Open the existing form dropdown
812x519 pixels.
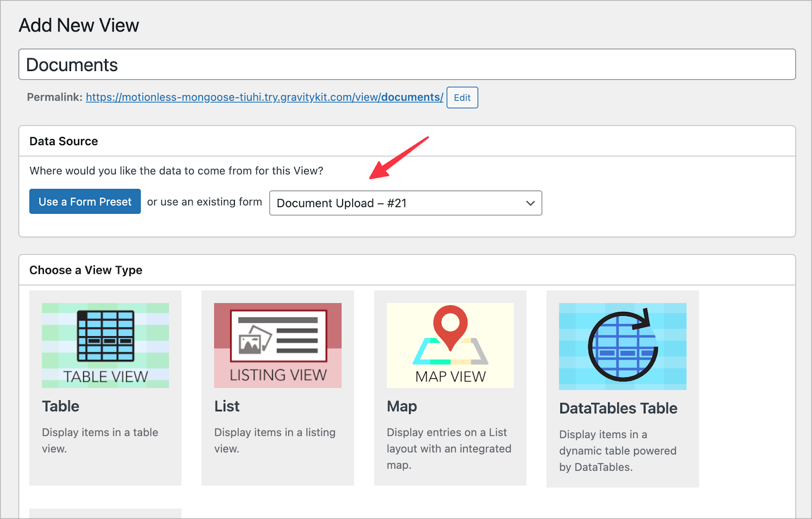pyautogui.click(x=405, y=203)
